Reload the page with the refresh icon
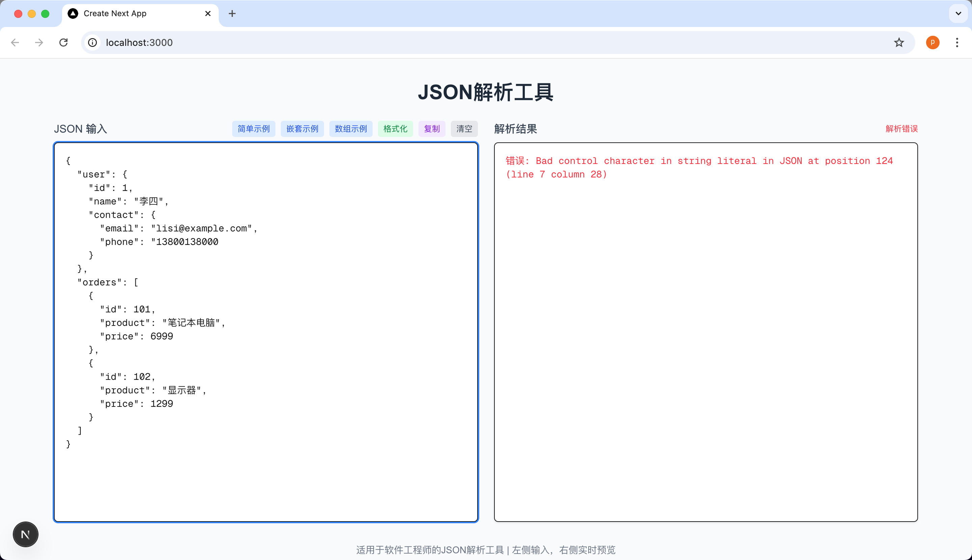 pos(63,42)
